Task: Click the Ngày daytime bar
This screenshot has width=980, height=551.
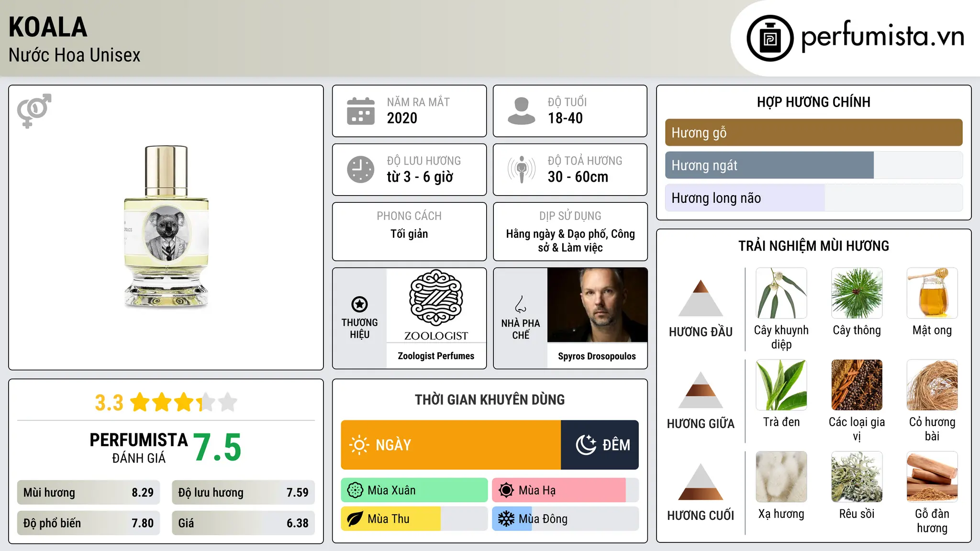Action: (451, 445)
